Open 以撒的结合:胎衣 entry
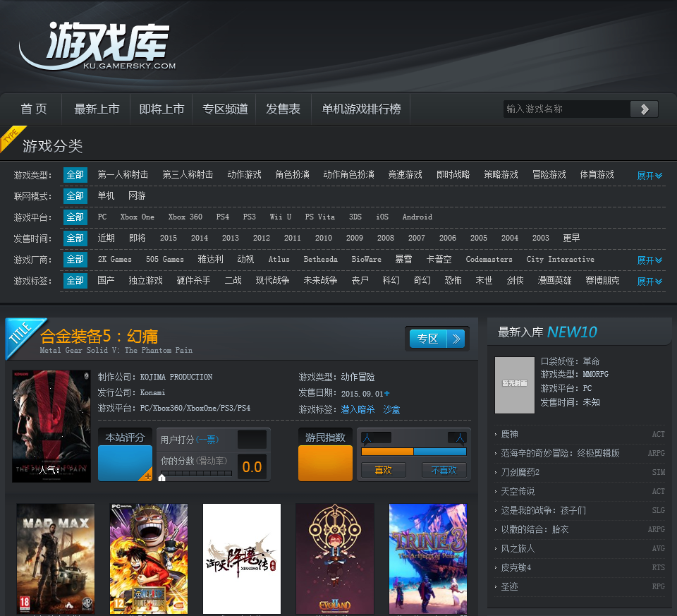 [535, 529]
